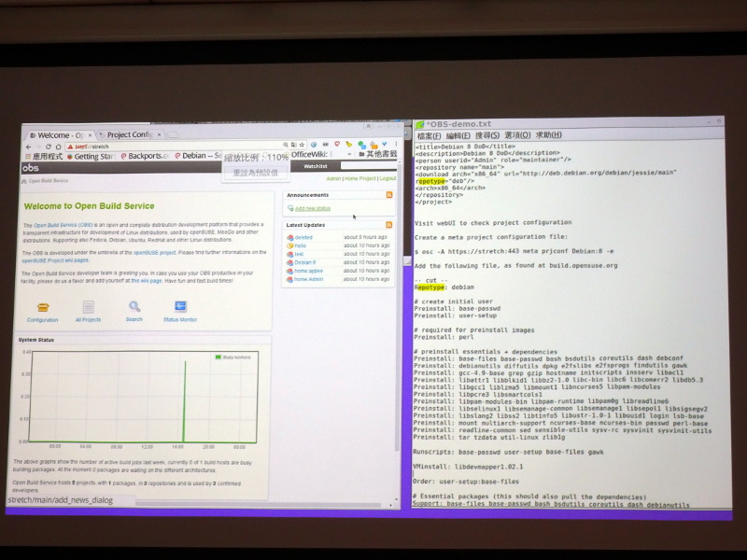747x560 pixels.
Task: Open the 求助(H) menu in text editor
Action: click(548, 135)
